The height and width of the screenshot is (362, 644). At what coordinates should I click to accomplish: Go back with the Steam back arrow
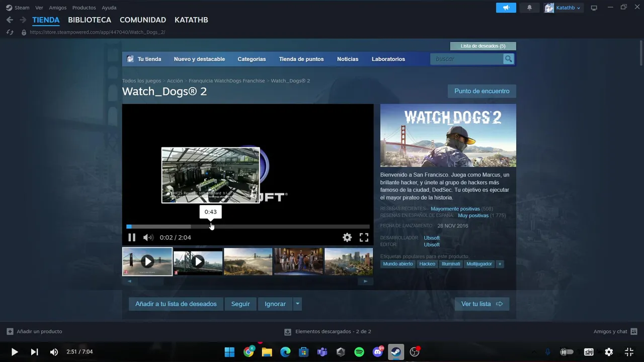tap(10, 20)
